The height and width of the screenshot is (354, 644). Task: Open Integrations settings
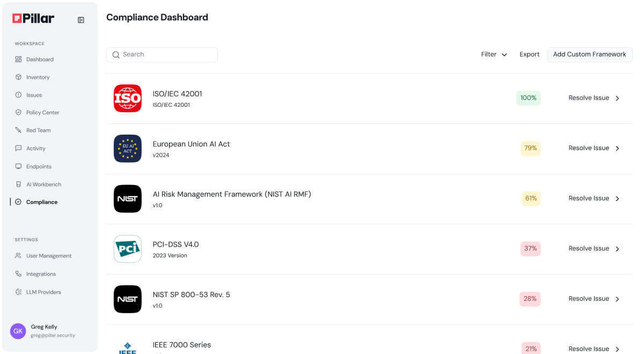pos(41,274)
